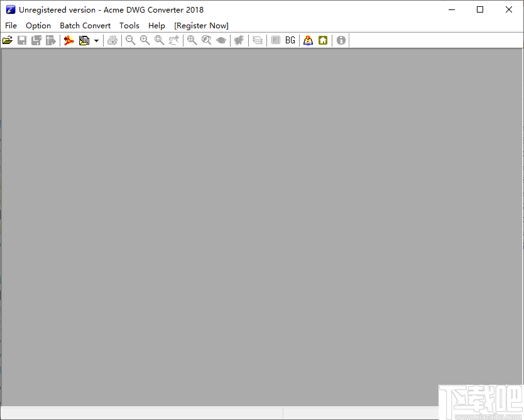Click the About info icon on the toolbar
Screen dimensions: 524x420
[x=340, y=40]
